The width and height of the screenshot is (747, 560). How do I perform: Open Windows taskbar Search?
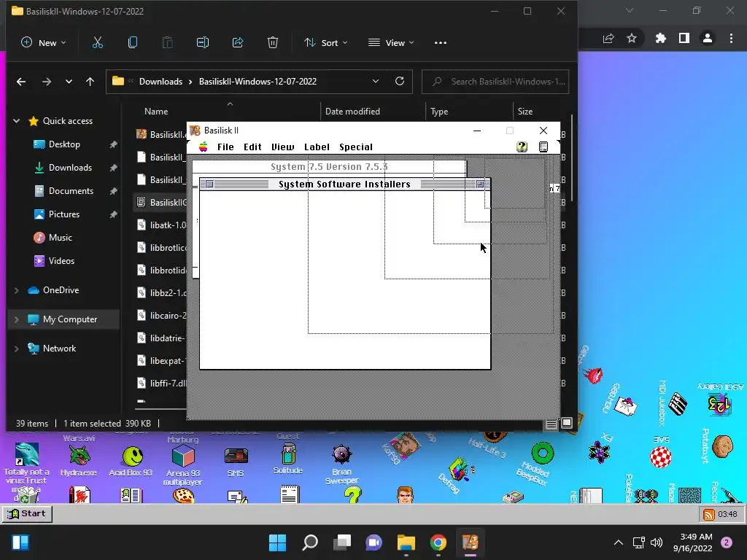[310, 542]
